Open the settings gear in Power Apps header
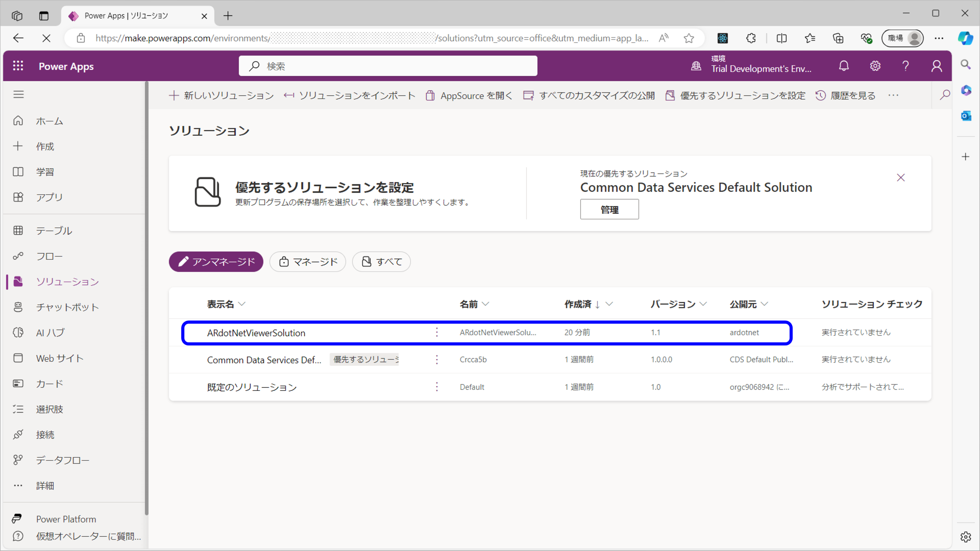The height and width of the screenshot is (551, 980). [x=875, y=66]
